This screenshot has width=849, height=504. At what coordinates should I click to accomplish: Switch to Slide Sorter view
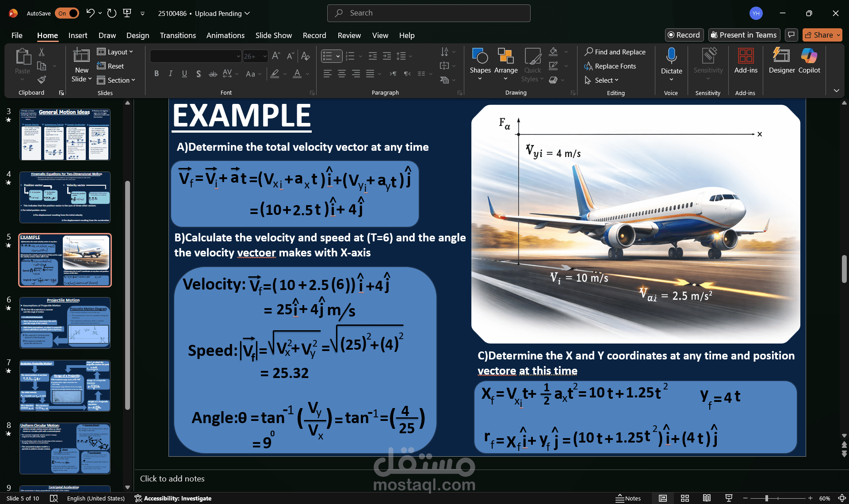(685, 498)
